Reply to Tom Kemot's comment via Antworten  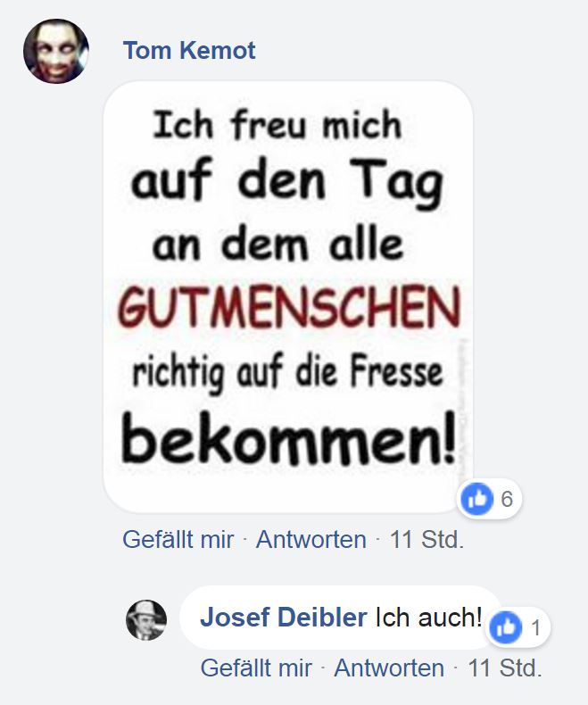(311, 539)
